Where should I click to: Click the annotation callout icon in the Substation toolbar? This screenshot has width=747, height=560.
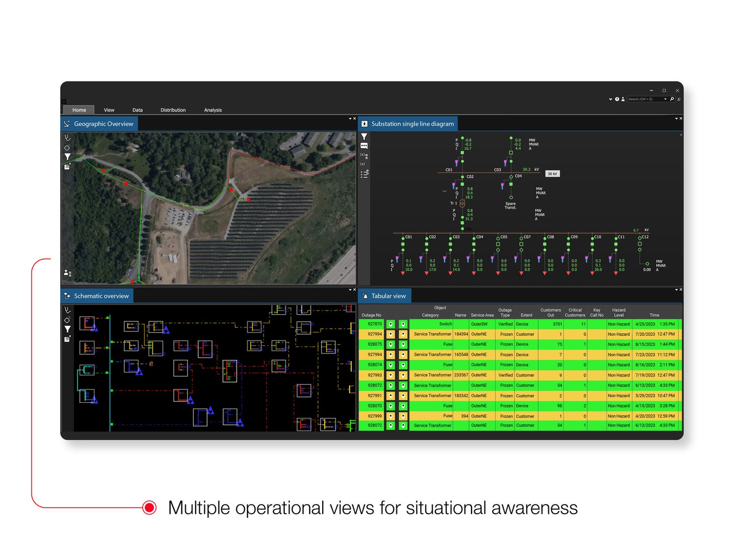(364, 146)
